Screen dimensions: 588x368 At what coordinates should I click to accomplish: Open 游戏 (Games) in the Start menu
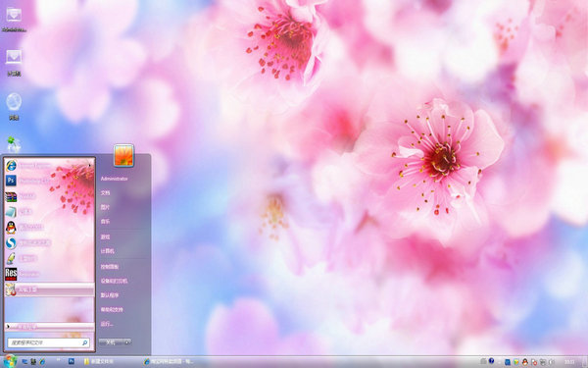point(106,237)
